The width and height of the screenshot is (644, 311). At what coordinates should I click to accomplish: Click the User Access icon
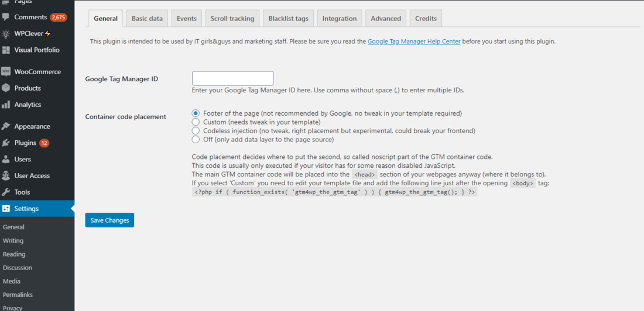tap(6, 175)
